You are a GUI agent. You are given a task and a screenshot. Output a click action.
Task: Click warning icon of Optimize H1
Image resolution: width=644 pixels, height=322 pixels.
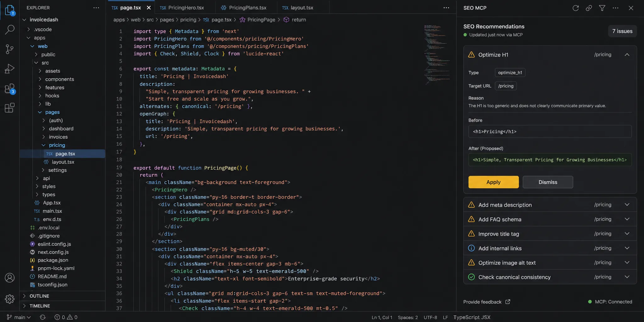point(471,54)
